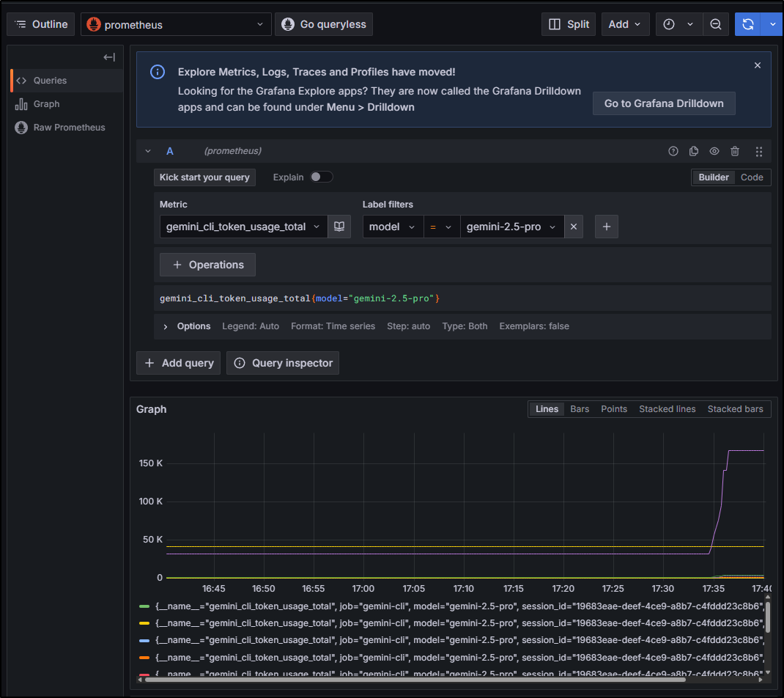Click the Legend: Auto option text
Viewport: 784px width, 698px height.
251,326
